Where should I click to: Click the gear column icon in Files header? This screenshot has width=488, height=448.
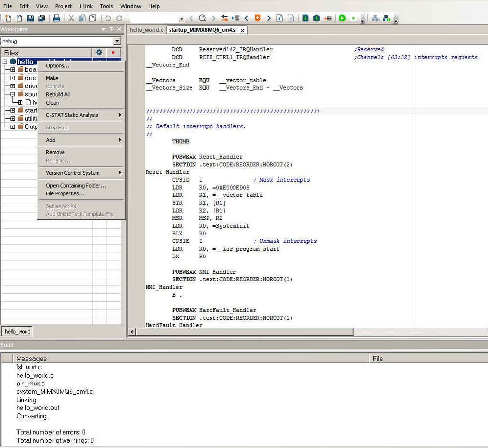99,52
